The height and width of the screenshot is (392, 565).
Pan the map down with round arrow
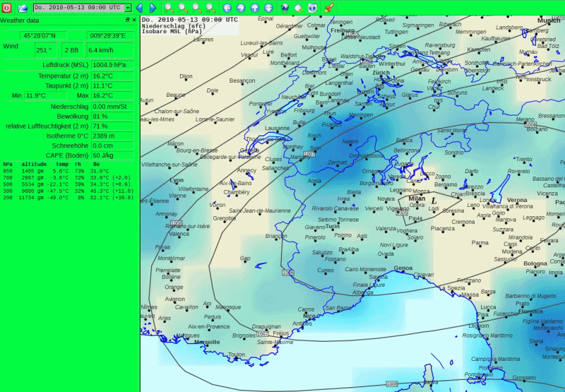[x=268, y=8]
